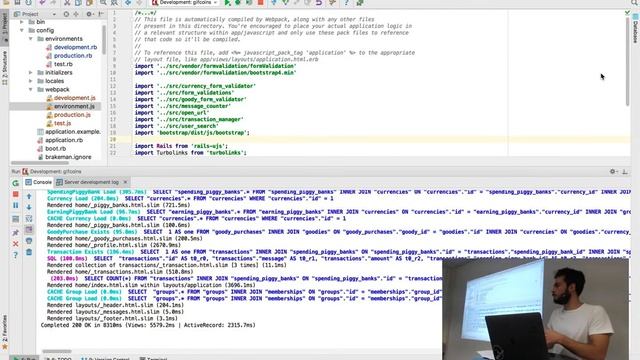Click the Copy icon in the toolbar
The image size is (640, 360).
tap(78, 3)
